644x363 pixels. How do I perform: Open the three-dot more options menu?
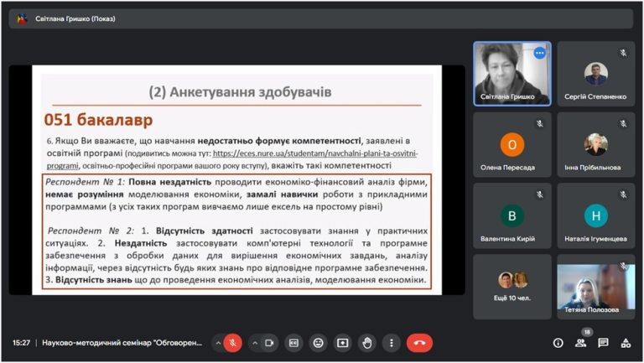(391, 343)
